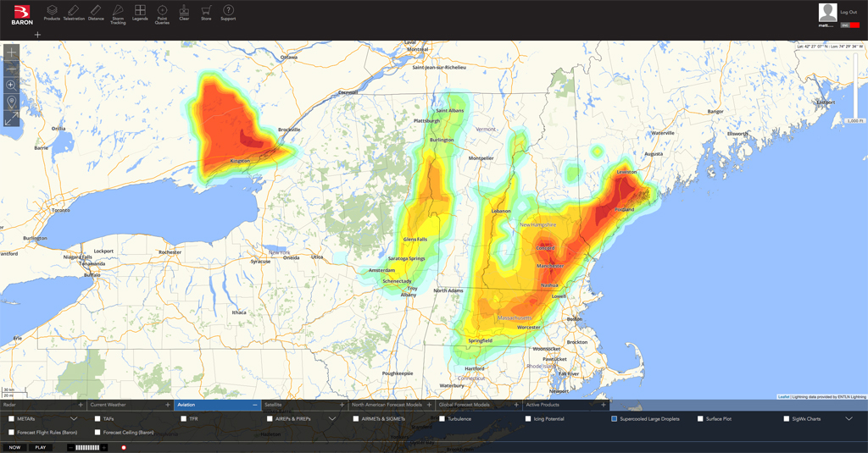Switch to the Radar tab
868x453 pixels.
tap(43, 405)
